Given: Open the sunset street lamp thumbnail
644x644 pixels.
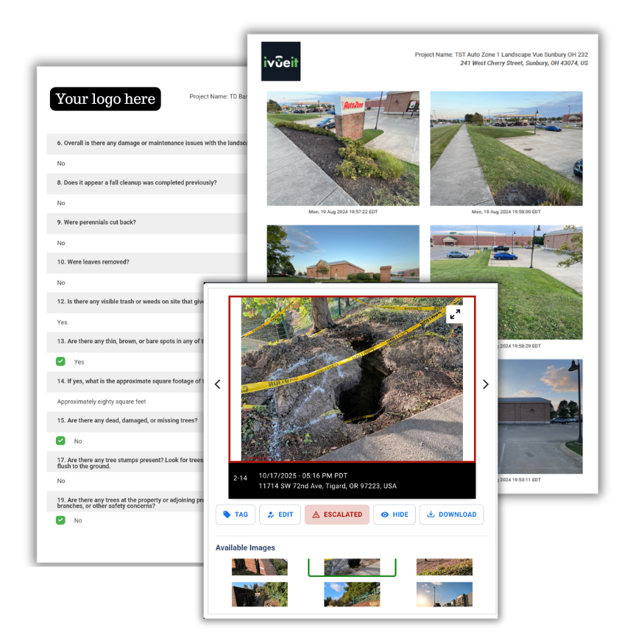Looking at the screenshot, I should click(x=444, y=594).
